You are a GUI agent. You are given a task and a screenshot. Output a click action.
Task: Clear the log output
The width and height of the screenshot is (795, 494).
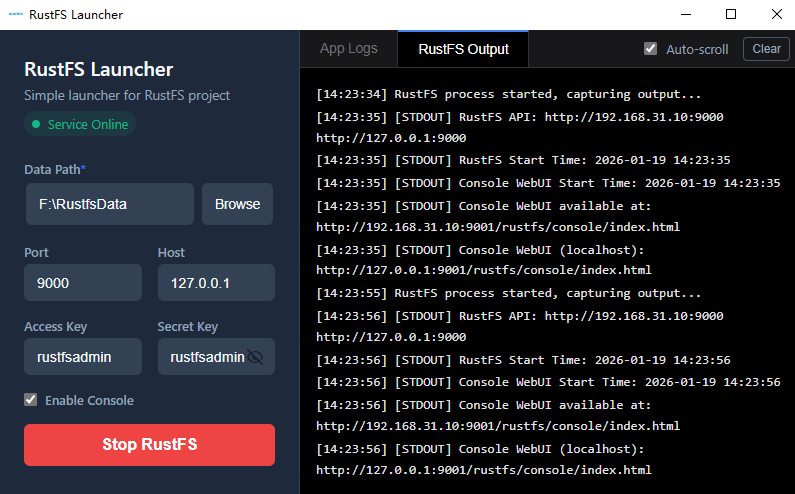point(766,49)
